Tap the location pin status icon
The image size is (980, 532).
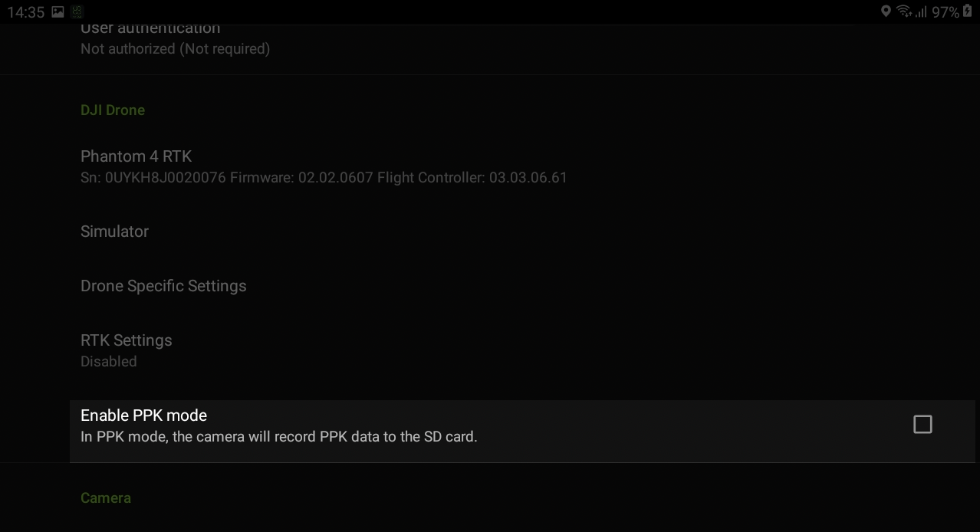tap(886, 11)
